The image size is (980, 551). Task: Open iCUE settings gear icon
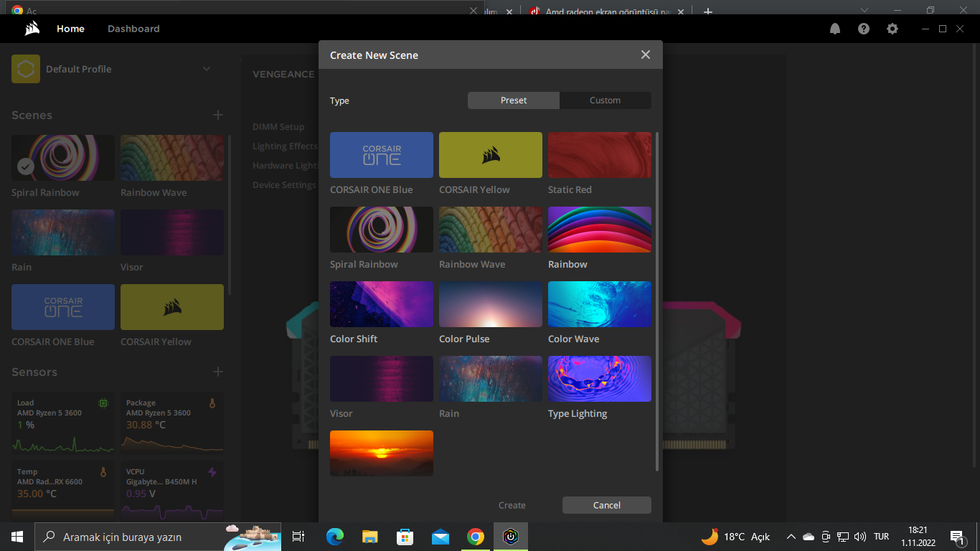pos(892,29)
